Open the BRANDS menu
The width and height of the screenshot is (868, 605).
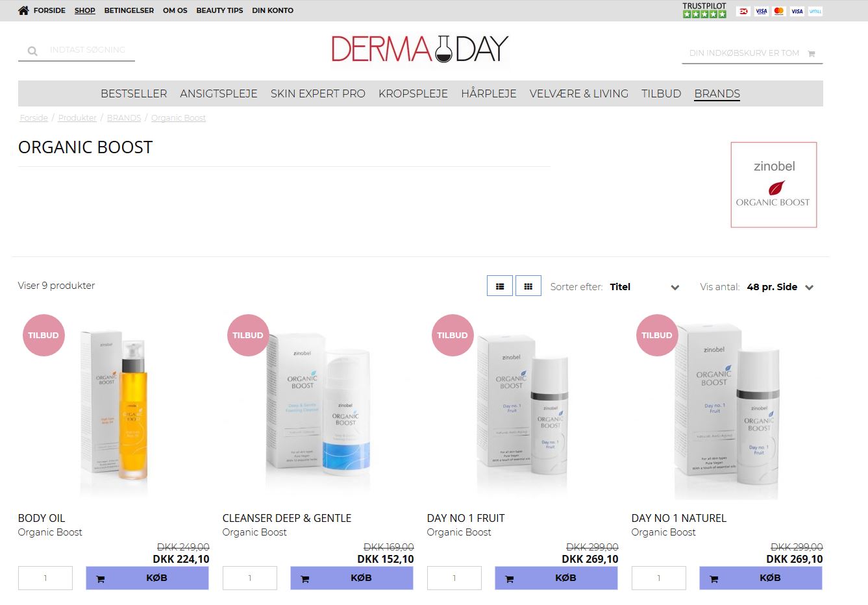coord(717,93)
